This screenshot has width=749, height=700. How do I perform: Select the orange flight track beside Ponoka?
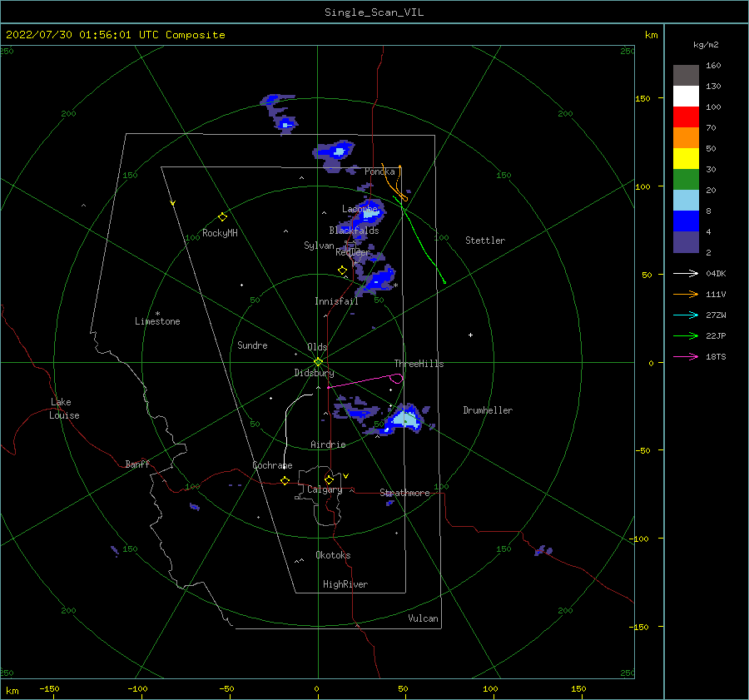click(x=396, y=182)
